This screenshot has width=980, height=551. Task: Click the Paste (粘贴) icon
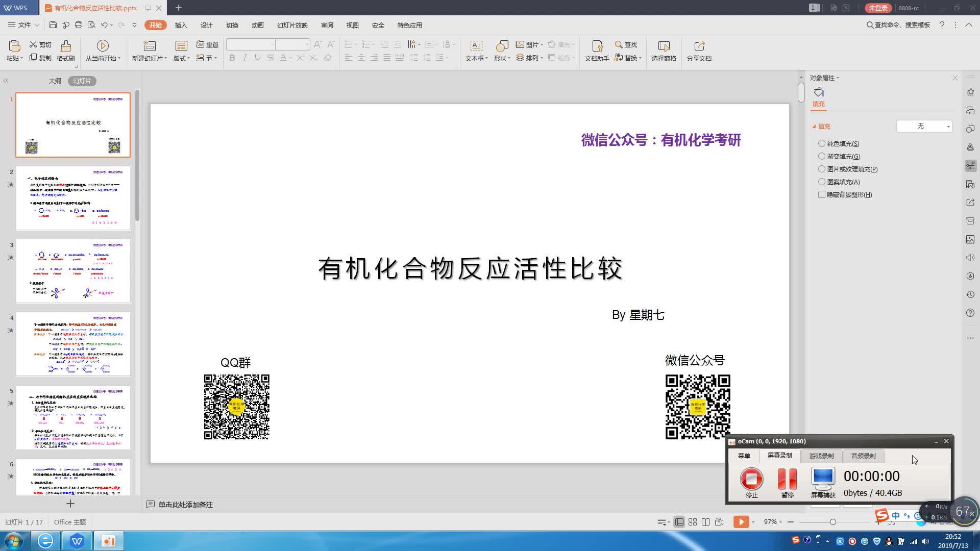tap(14, 46)
